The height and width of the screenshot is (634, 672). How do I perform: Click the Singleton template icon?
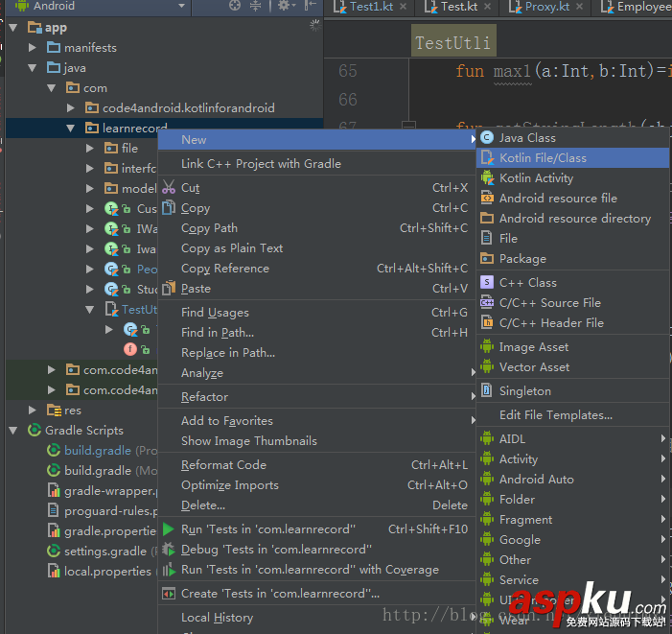[487, 391]
